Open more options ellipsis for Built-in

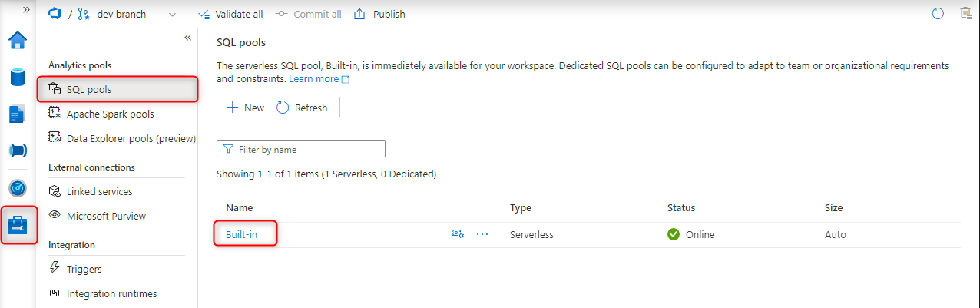482,234
